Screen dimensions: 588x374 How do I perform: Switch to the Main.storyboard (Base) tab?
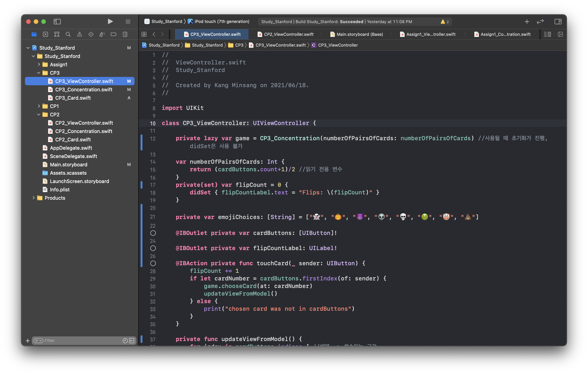point(359,34)
